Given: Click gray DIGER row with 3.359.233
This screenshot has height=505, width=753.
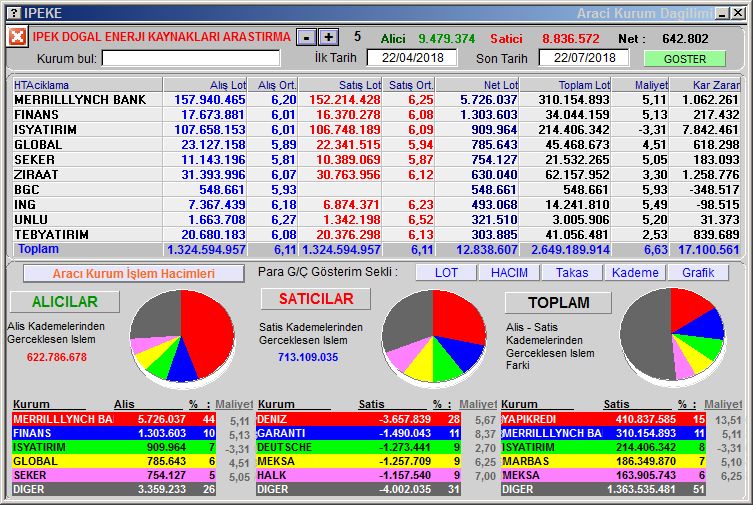Looking at the screenshot, I should (x=114, y=490).
